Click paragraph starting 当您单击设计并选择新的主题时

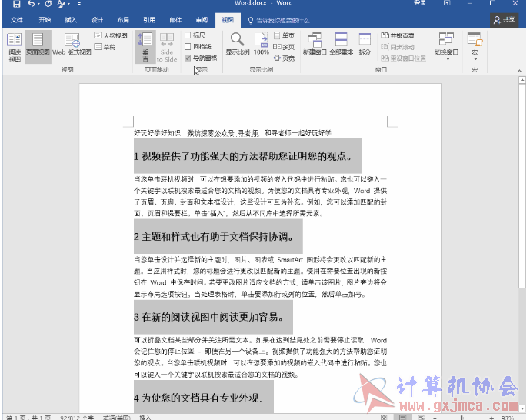click(x=260, y=277)
